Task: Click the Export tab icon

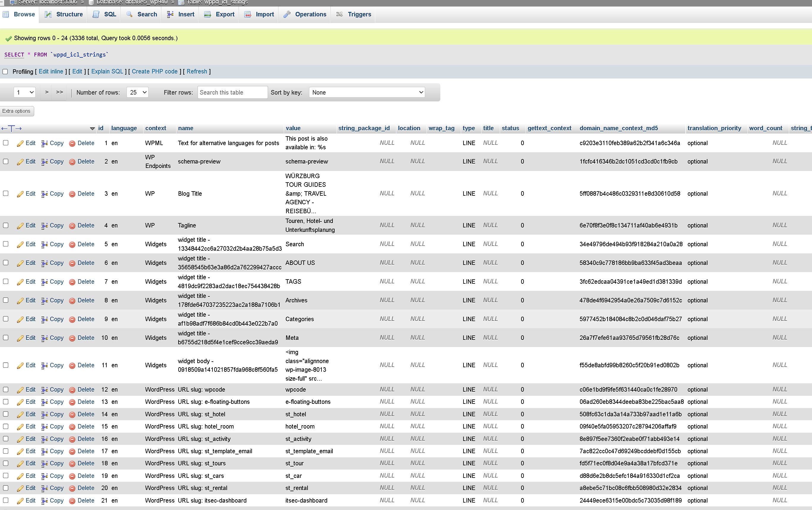Action: [x=208, y=15]
